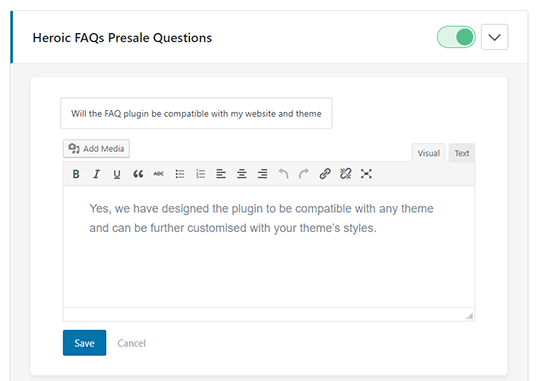
Task: Insert a bulleted list
Action: point(179,174)
